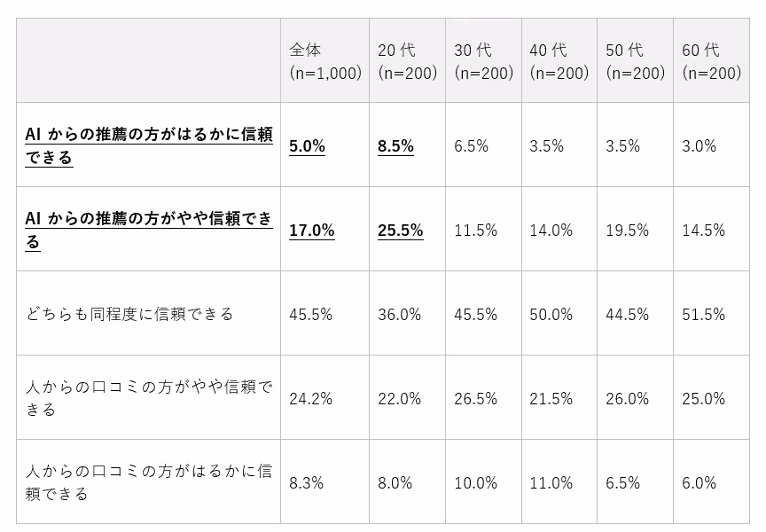Screen dimensions: 766x532
Task: Click the 30代 (n=200) header cell
Action: pyautogui.click(x=484, y=60)
